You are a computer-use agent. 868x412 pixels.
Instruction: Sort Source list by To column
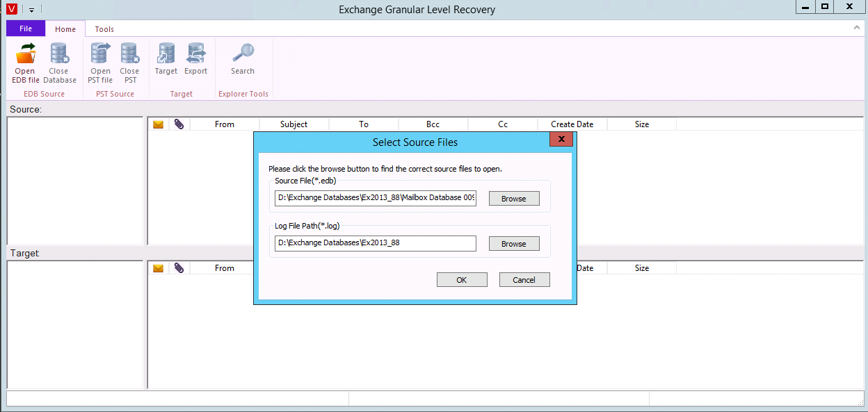coord(364,124)
